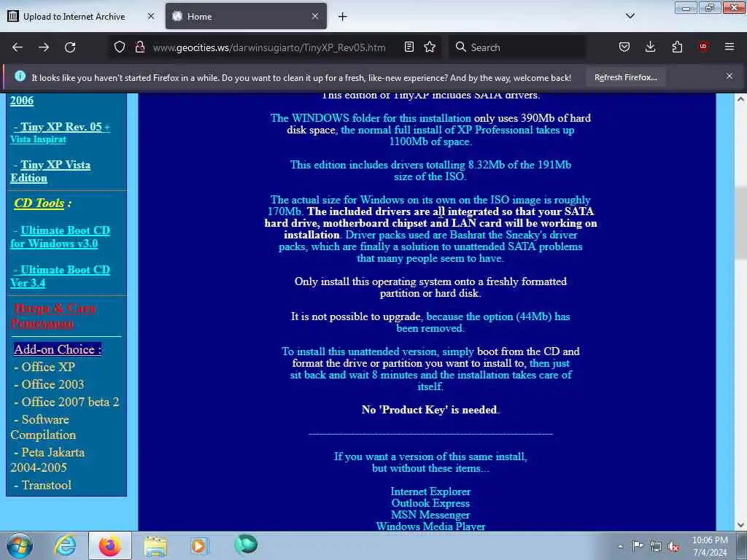Open taskbar clock and date

710,546
